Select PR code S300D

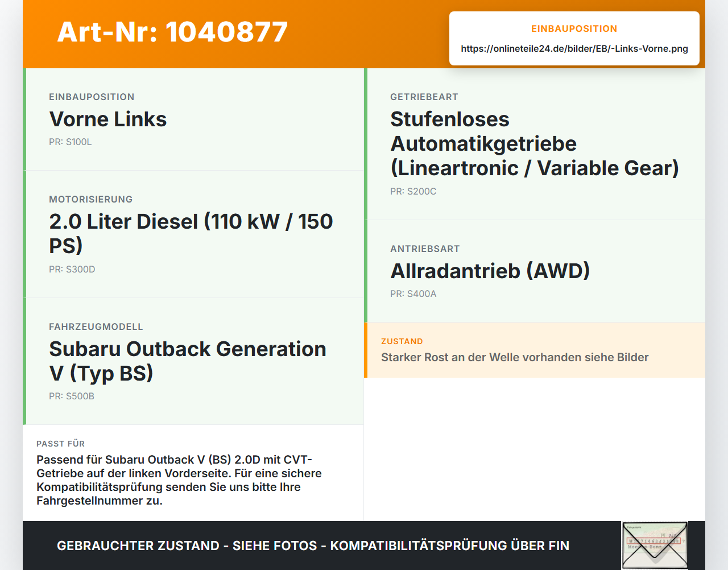(72, 270)
